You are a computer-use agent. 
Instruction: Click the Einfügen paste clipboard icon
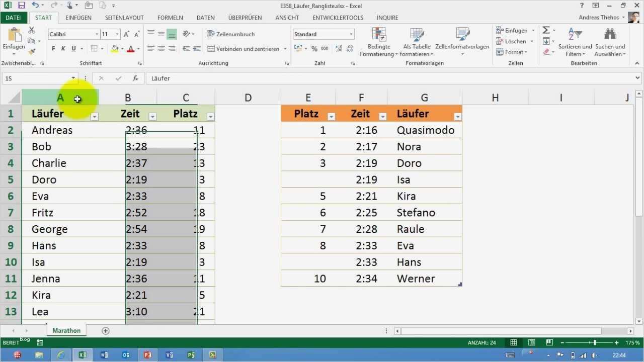(x=14, y=35)
